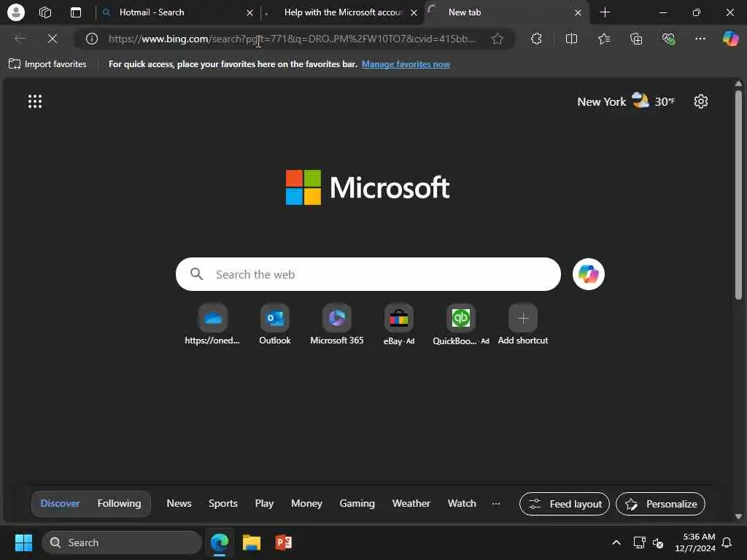Close the Help with Microsoft account tab

[x=414, y=13]
